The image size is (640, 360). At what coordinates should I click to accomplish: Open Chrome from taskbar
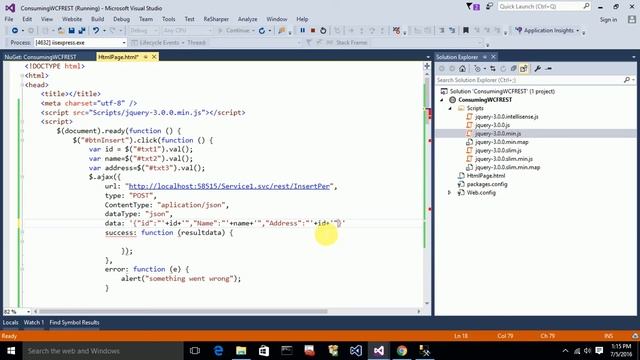(402, 351)
